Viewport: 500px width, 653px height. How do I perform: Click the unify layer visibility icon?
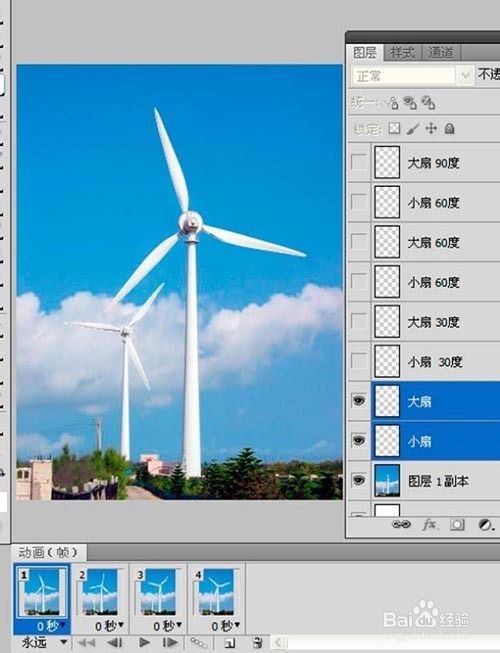click(x=410, y=102)
